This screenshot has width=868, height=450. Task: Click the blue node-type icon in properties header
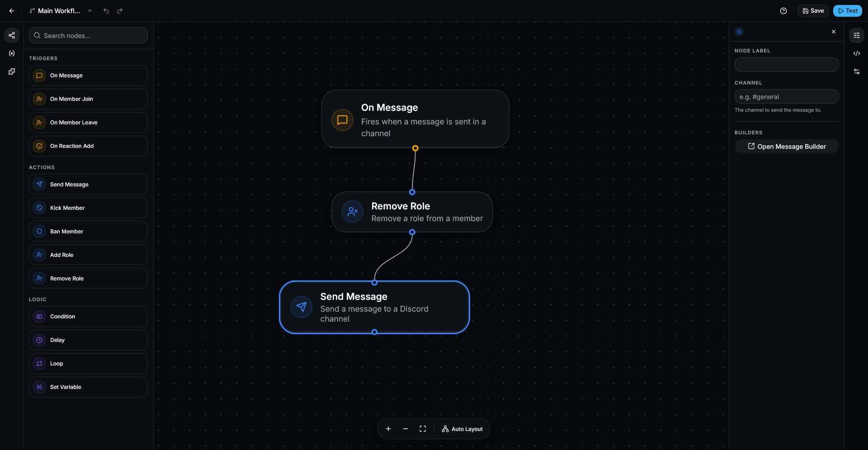click(x=739, y=32)
